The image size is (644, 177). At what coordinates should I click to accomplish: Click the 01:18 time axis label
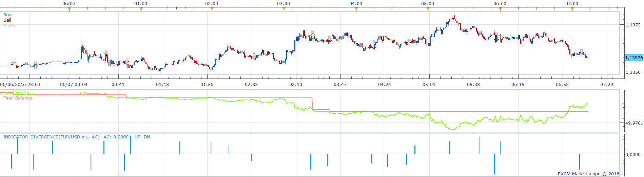[162, 85]
